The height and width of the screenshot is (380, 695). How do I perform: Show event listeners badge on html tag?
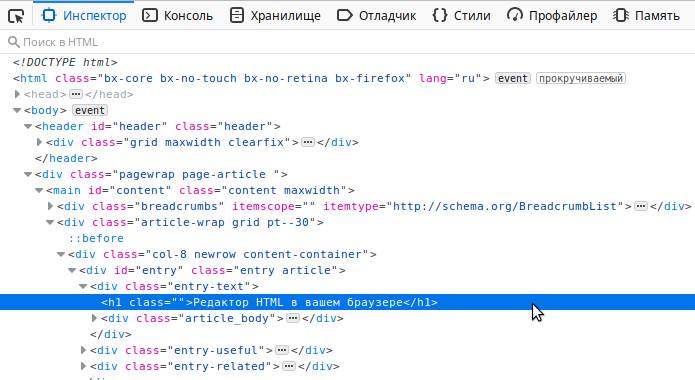pos(513,78)
